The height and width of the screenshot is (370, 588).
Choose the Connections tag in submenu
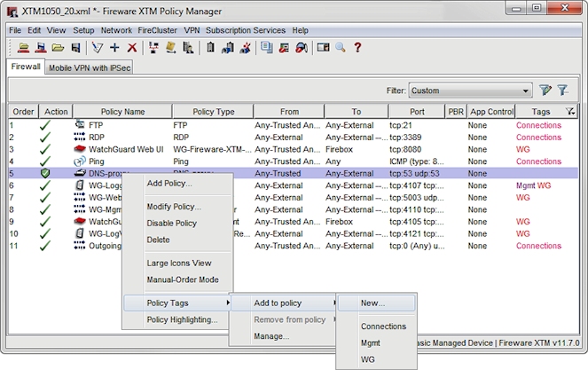(x=383, y=327)
